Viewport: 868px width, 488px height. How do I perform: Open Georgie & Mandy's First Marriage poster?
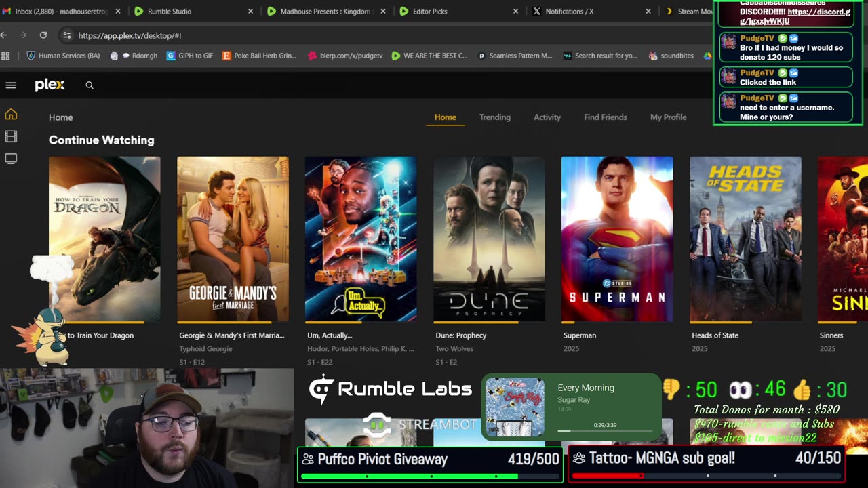[233, 239]
